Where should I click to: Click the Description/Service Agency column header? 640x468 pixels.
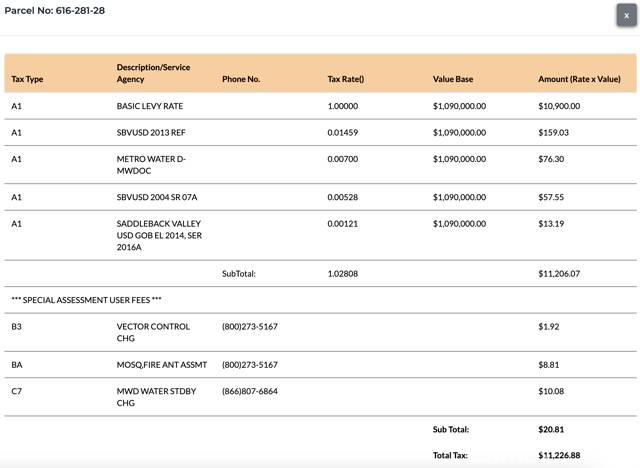click(153, 73)
